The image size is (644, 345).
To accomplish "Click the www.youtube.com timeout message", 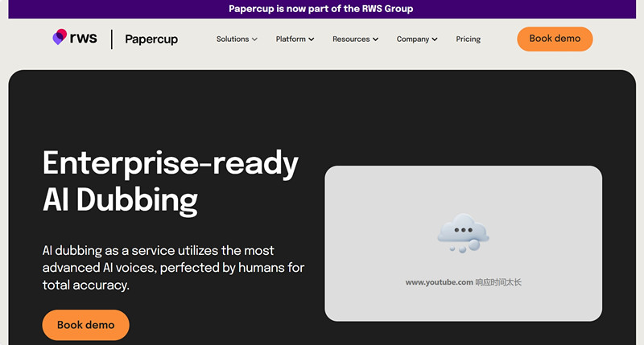I will 464,282.
